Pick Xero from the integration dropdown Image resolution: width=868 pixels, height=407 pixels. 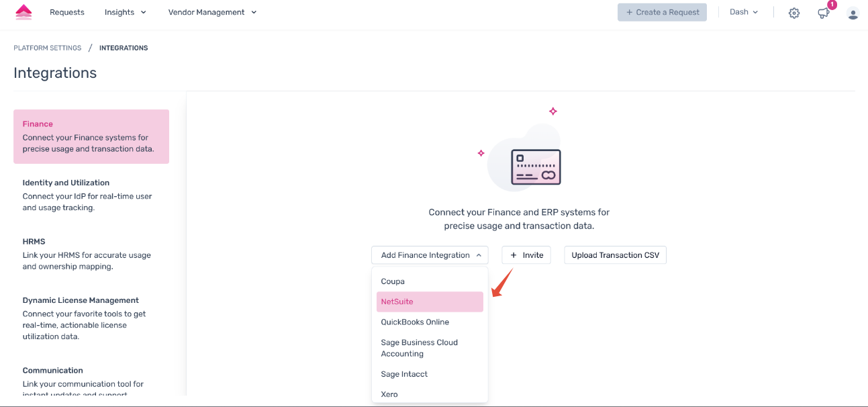click(x=388, y=394)
